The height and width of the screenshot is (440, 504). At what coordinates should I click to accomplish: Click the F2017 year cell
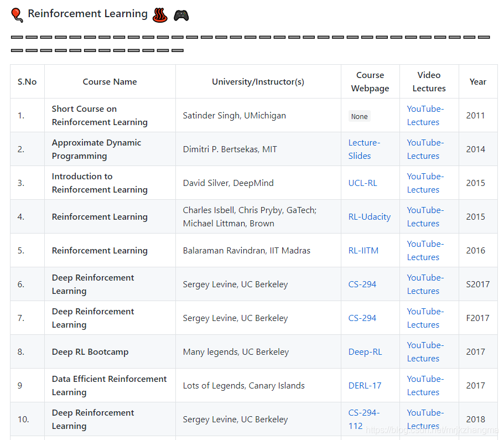click(477, 318)
